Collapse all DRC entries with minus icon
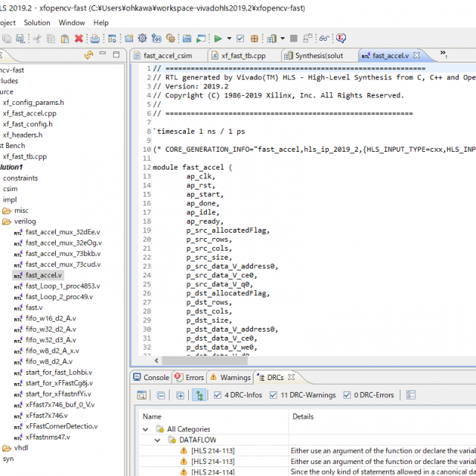 click(x=160, y=396)
